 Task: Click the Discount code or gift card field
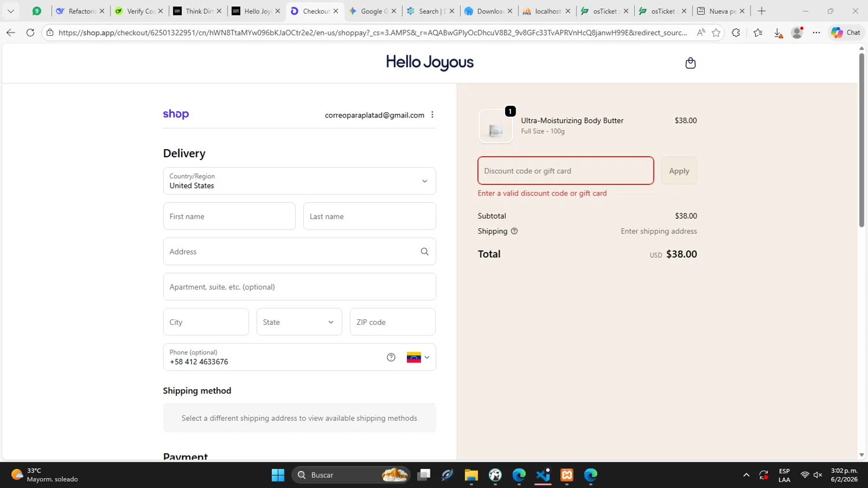pyautogui.click(x=566, y=171)
